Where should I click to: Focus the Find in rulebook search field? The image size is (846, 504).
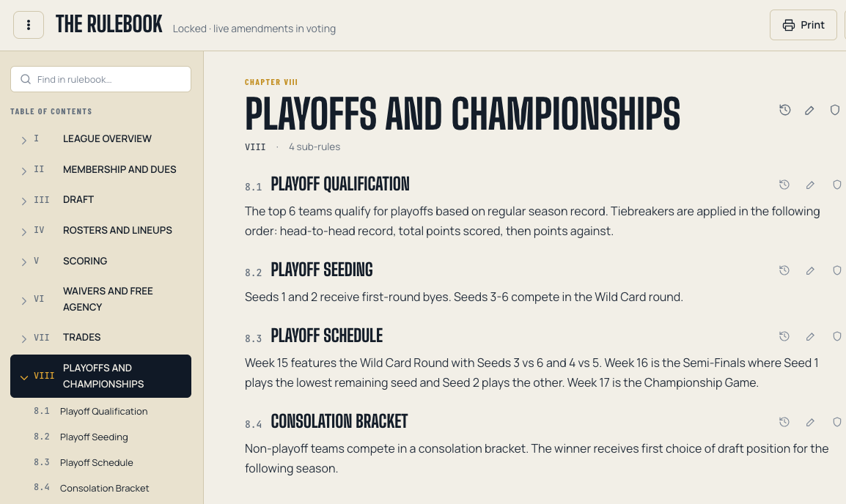(x=101, y=79)
